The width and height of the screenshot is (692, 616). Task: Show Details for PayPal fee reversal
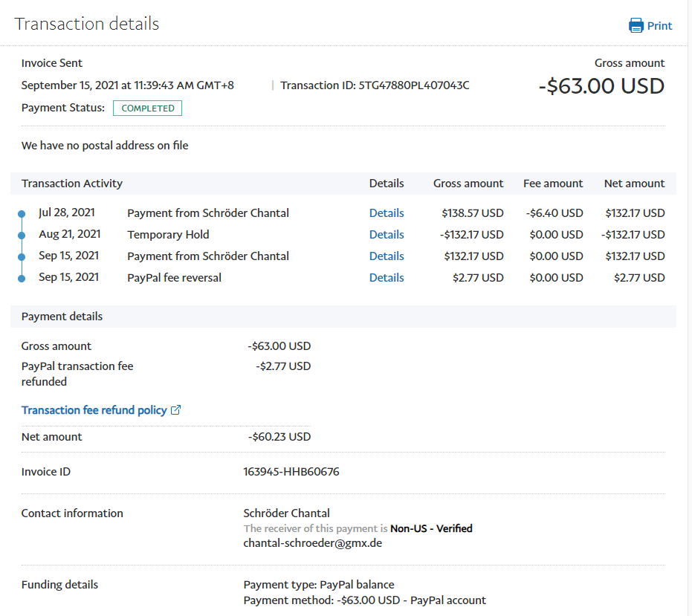click(x=387, y=278)
